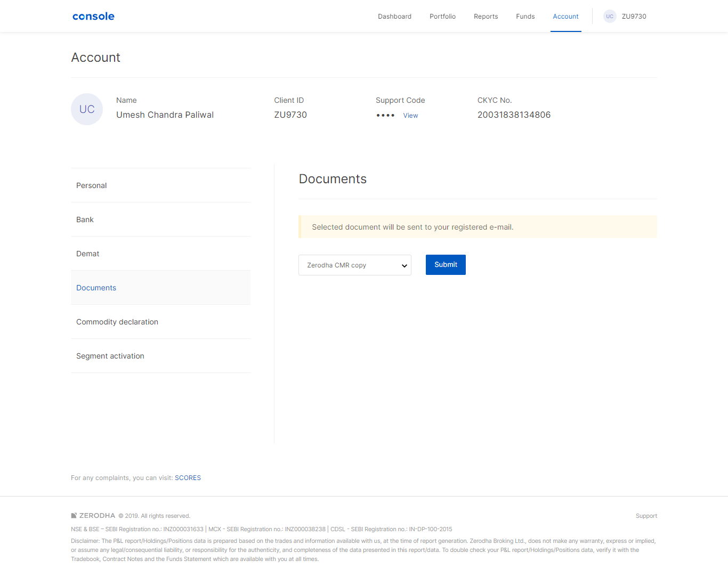Viewport: 728px width, 577px height.
Task: Click the Zerodha logo in the footer
Action: (x=94, y=515)
